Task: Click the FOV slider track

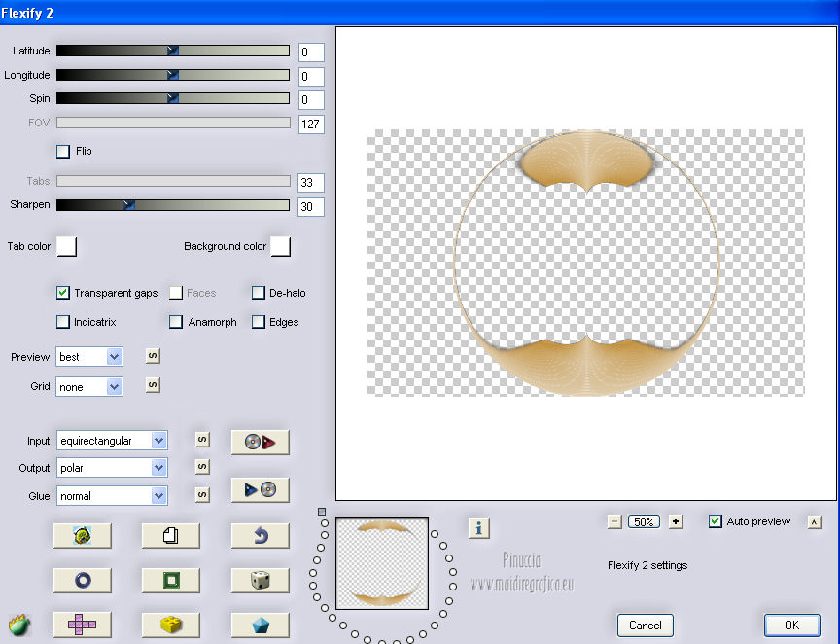Action: (x=174, y=123)
